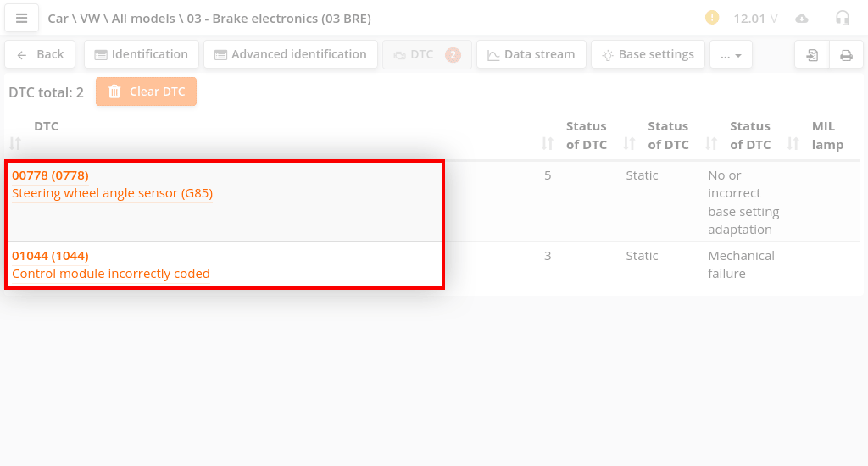The image size is (868, 466).
Task: Sort by first Status of DTC column
Action: pos(547,144)
